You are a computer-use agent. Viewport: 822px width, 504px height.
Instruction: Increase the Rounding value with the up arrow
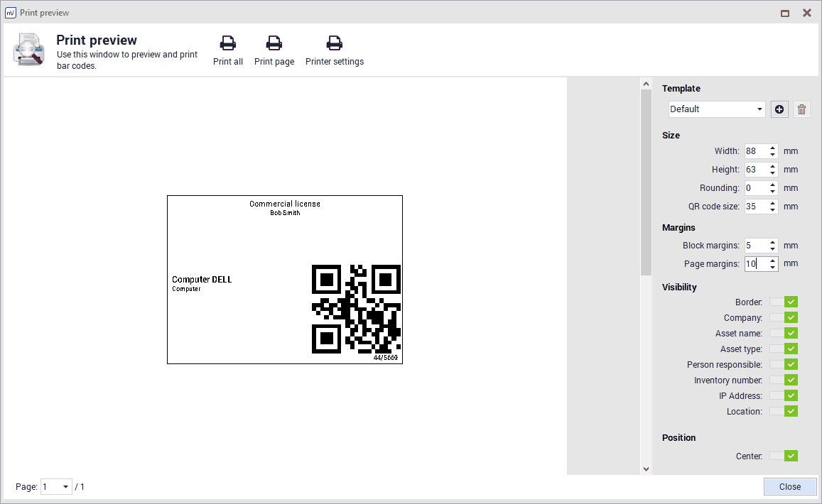(x=773, y=185)
